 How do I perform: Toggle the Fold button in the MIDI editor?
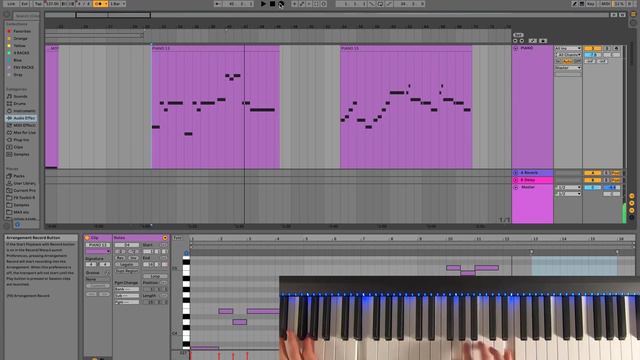coord(178,238)
